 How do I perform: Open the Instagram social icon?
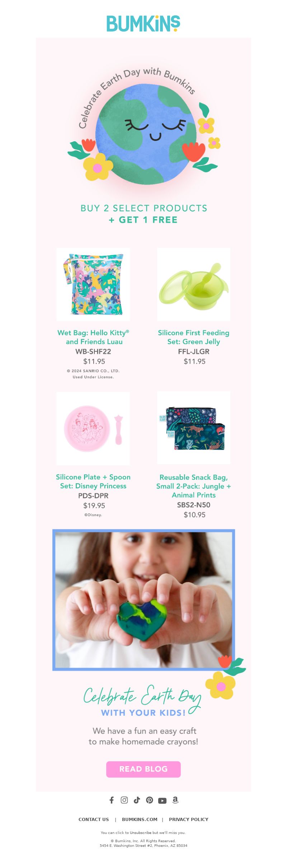point(124,800)
